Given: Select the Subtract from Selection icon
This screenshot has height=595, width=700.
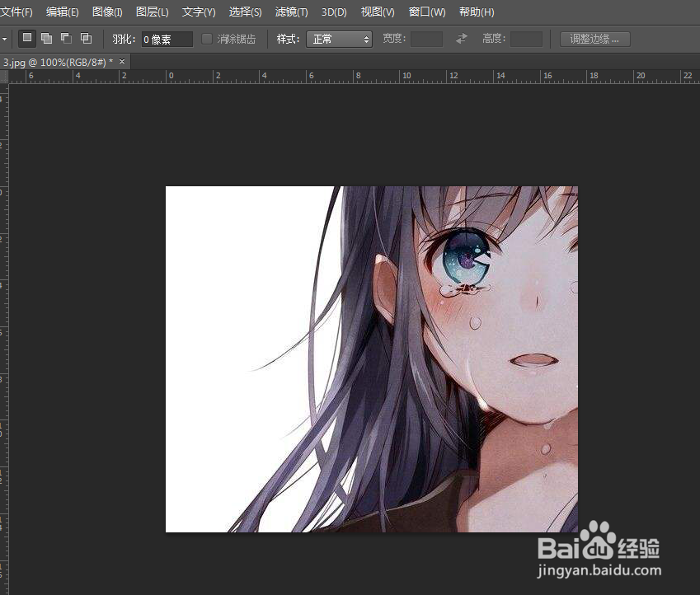Looking at the screenshot, I should 66,39.
